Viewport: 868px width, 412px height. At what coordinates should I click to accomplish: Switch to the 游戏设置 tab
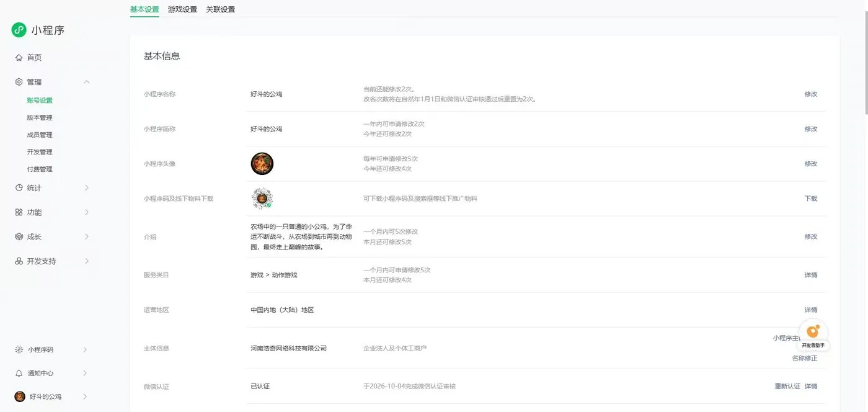pos(182,9)
